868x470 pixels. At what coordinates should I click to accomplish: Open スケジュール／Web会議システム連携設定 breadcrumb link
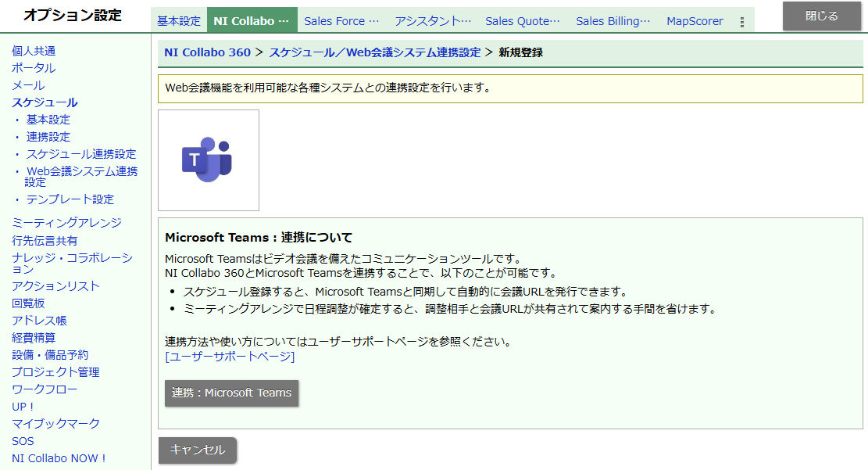click(375, 52)
